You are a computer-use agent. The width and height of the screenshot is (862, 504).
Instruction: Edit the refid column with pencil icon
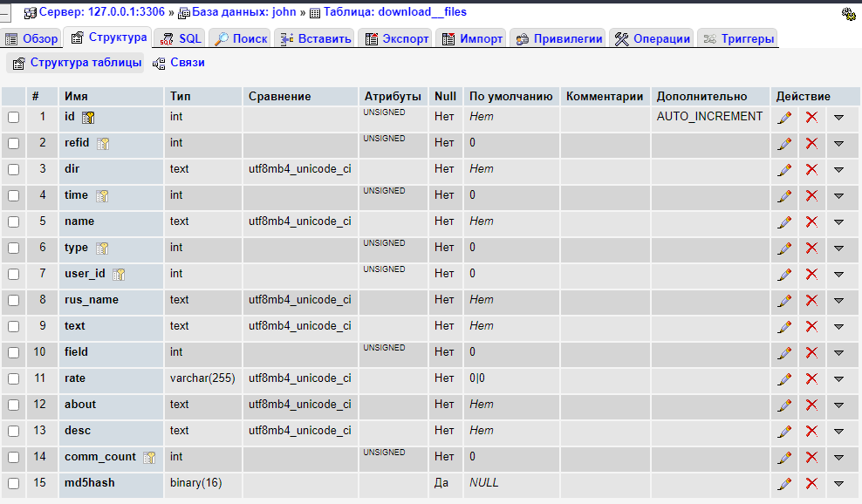click(784, 144)
